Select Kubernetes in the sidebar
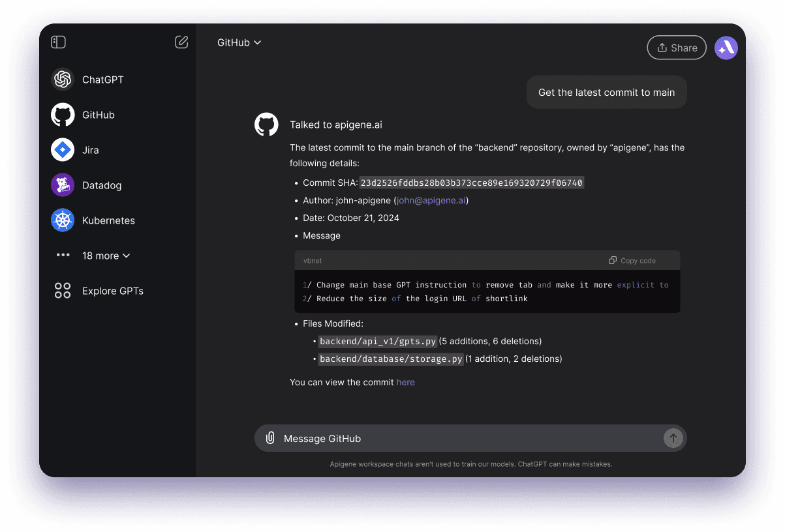The width and height of the screenshot is (785, 532). pyautogui.click(x=108, y=220)
